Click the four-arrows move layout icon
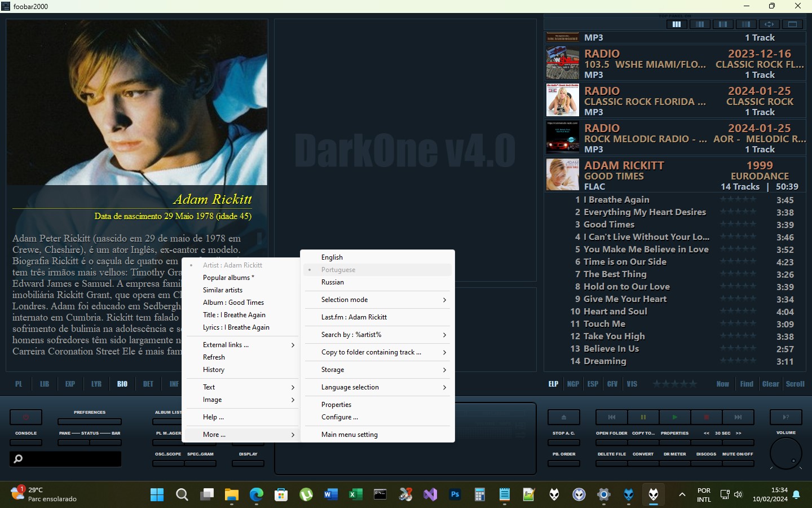Image resolution: width=812 pixels, height=508 pixels. [x=769, y=24]
